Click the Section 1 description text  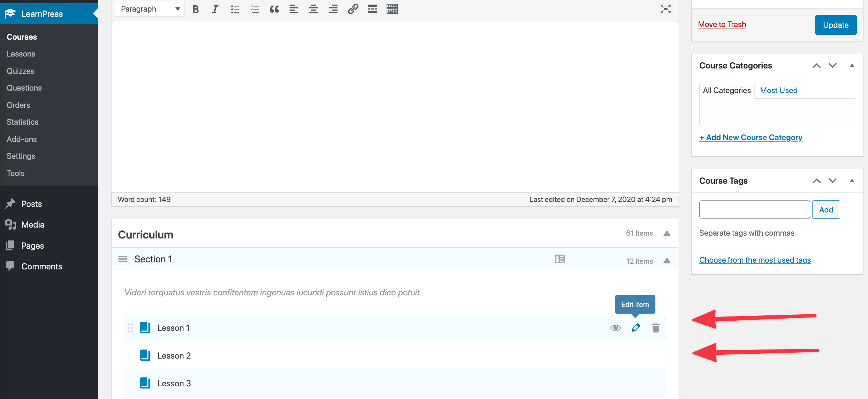click(272, 293)
